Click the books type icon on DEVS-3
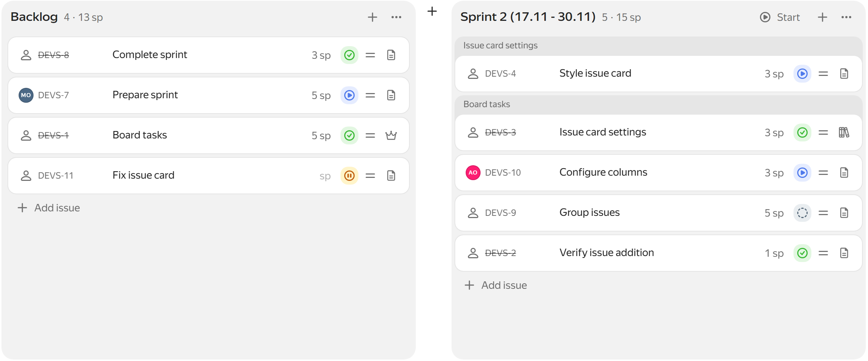The image size is (868, 361). 844,132
